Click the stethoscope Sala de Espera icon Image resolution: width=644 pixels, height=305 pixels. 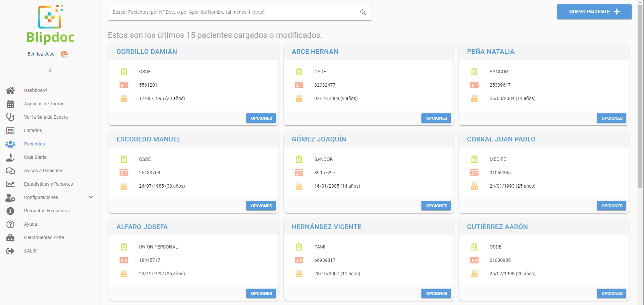[10, 117]
